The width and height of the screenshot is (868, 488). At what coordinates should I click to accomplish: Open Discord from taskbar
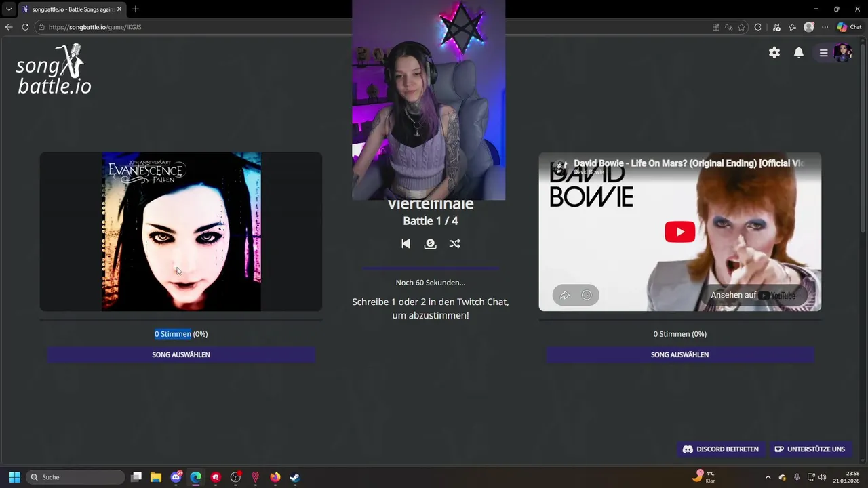pos(176,477)
